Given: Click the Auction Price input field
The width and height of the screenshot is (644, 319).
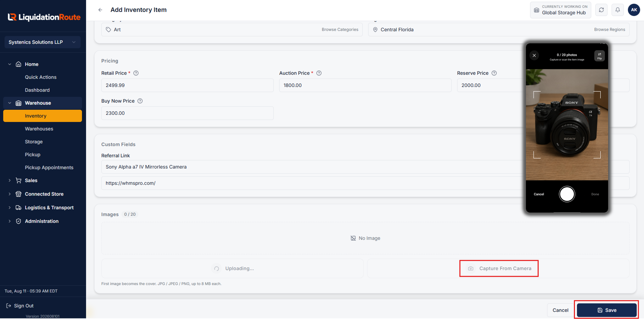Looking at the screenshot, I should [365, 85].
